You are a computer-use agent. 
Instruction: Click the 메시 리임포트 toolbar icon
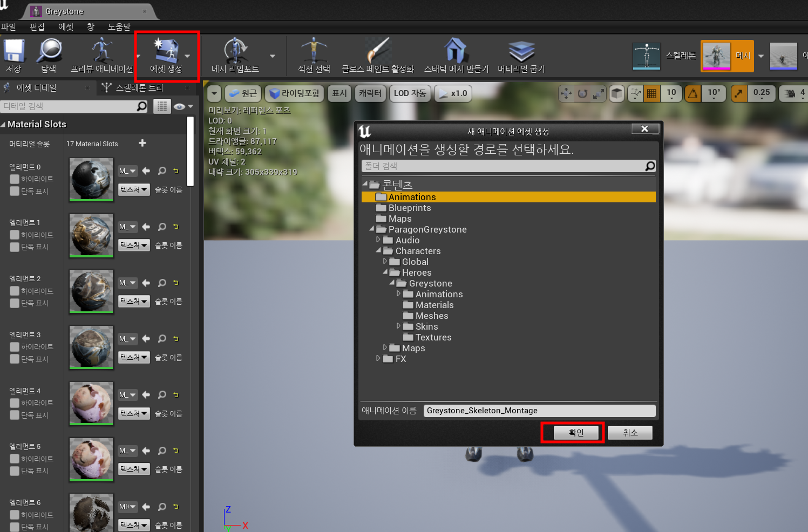point(235,51)
